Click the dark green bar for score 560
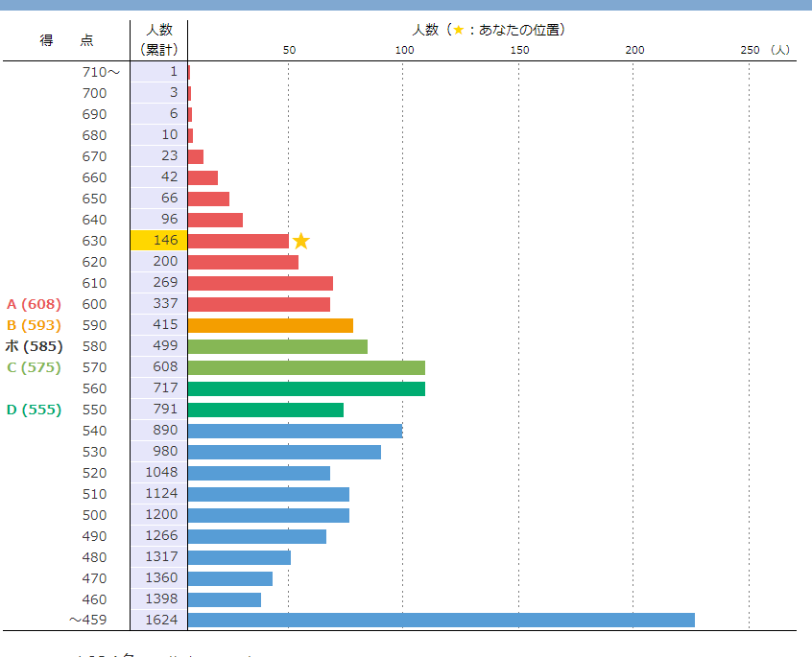This screenshot has height=657, width=812. (306, 388)
